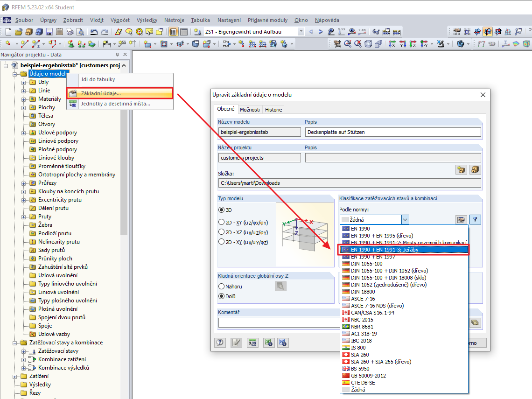
Task: Select 2D - XY (uz/φx/φy) model type
Action: [222, 222]
